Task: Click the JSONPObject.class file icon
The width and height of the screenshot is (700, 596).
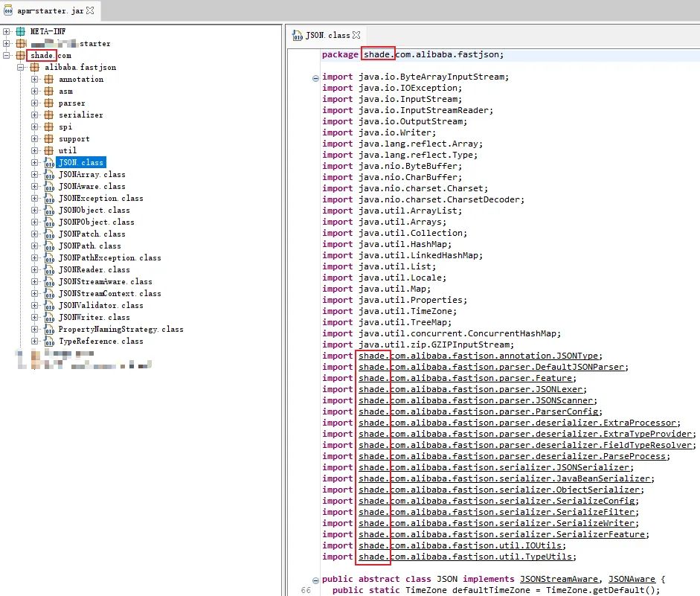Action: 49,222
